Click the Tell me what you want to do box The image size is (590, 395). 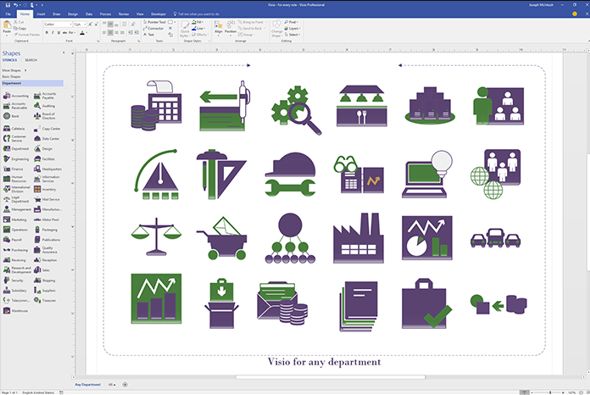pyautogui.click(x=196, y=14)
